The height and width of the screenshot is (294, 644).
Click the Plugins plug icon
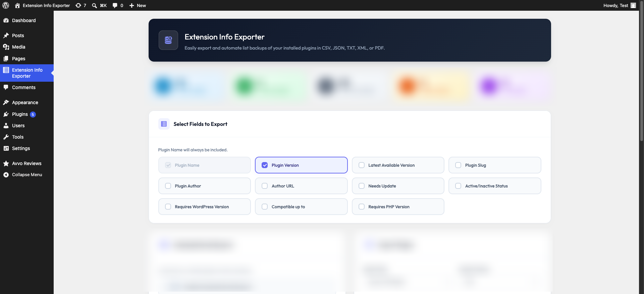tap(6, 114)
